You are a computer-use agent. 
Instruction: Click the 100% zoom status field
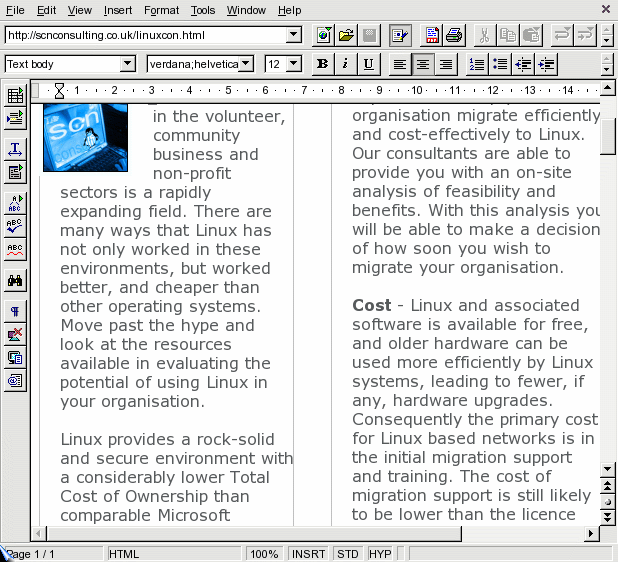[264, 554]
